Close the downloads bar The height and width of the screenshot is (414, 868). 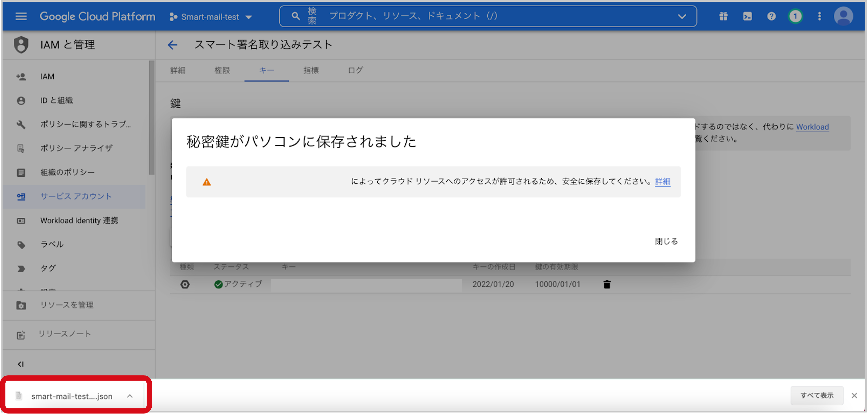pyautogui.click(x=854, y=396)
